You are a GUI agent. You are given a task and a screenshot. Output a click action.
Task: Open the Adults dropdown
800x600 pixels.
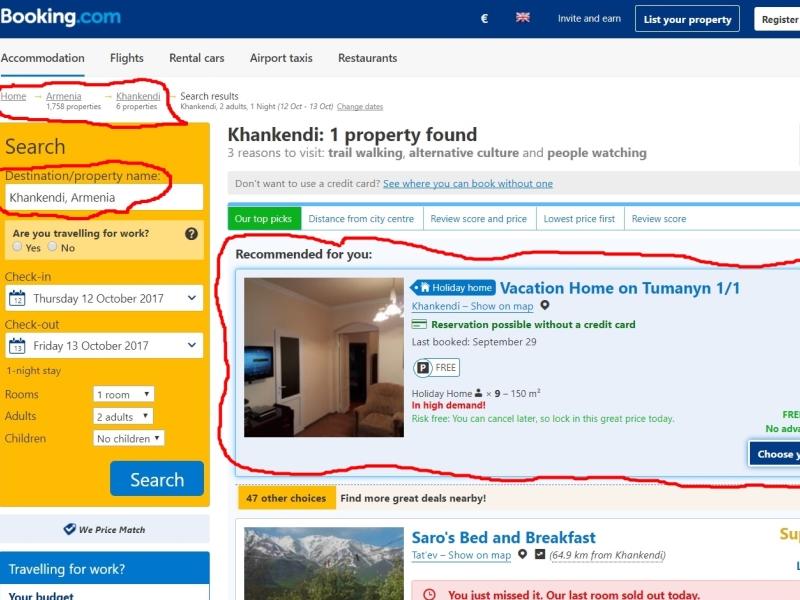tap(123, 416)
